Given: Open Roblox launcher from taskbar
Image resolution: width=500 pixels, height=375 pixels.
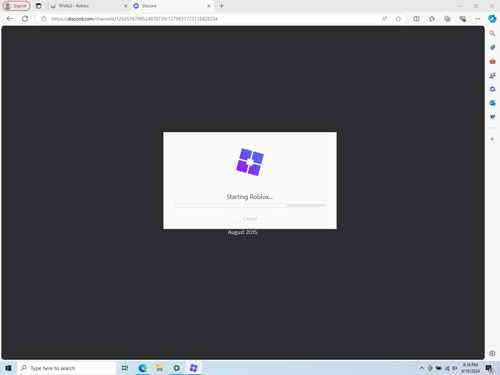Looking at the screenshot, I should point(194,368).
